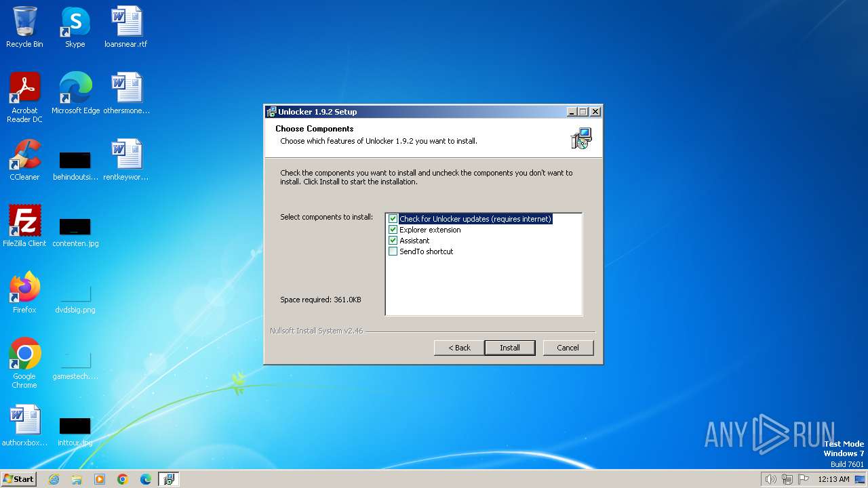Click the installer header graphic icon
This screenshot has height=488, width=868.
pos(581,138)
